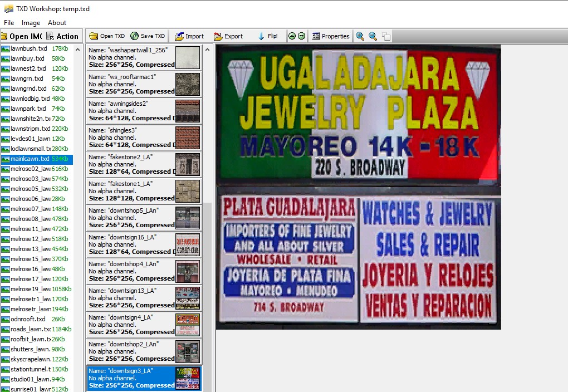The image size is (568, 392).
Task: Select texture washapartwall1_256
Action: click(x=144, y=57)
